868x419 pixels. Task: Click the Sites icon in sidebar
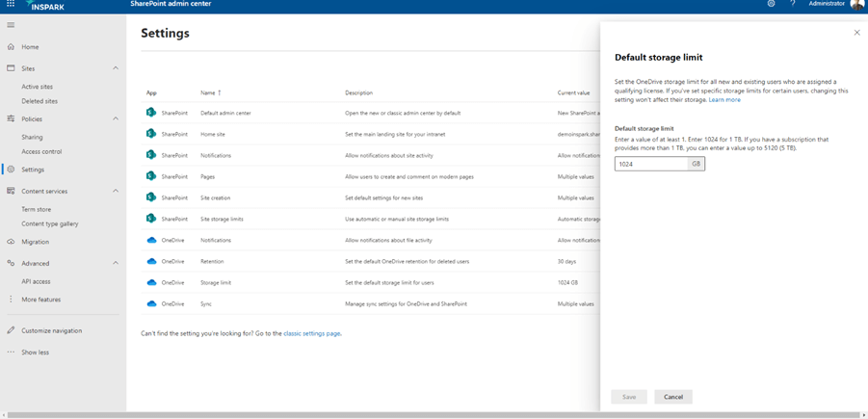point(11,68)
